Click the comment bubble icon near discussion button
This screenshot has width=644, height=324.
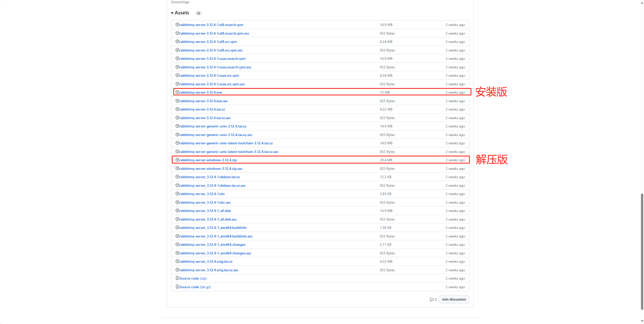(432, 300)
